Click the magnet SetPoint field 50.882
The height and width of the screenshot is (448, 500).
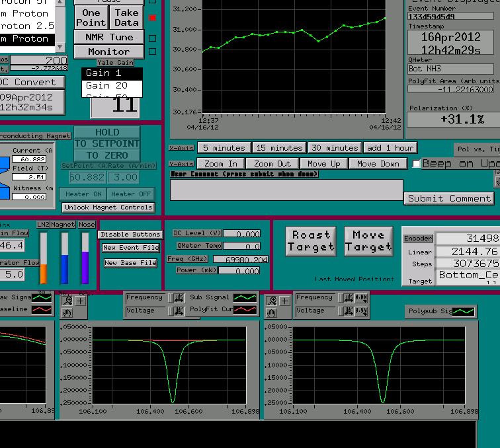87,178
